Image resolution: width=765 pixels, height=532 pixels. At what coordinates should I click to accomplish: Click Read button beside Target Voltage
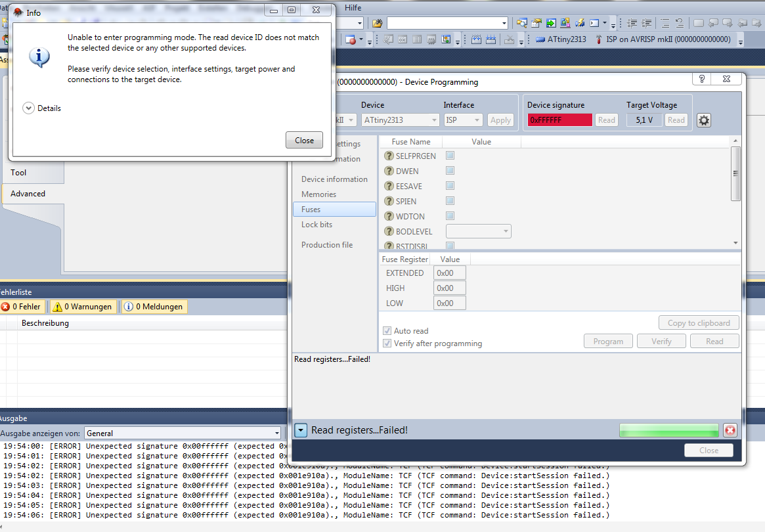click(676, 120)
